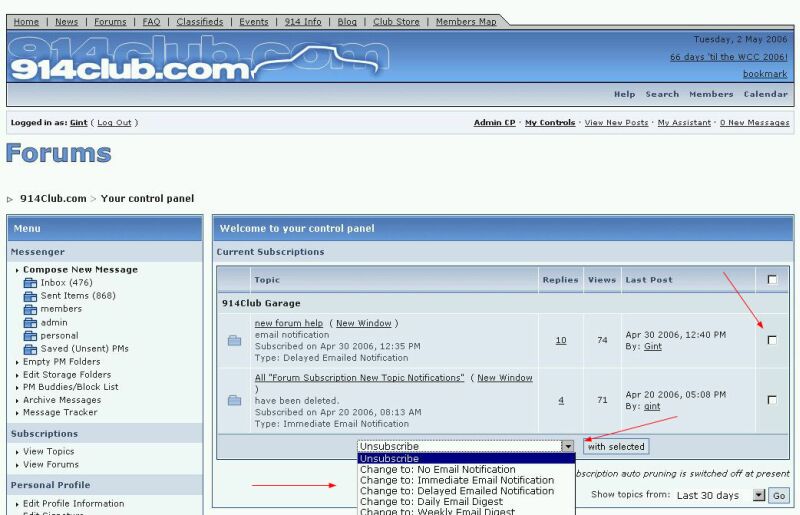Image resolution: width=800 pixels, height=515 pixels.
Task: Open the Sent Items folder icon
Action: click(31, 296)
